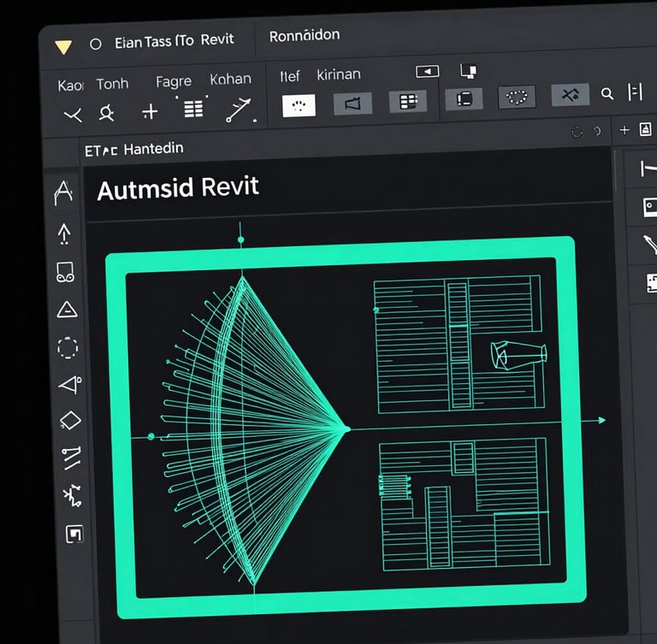Select the diagonal arrow line tool
This screenshot has height=644, width=657.
(239, 109)
